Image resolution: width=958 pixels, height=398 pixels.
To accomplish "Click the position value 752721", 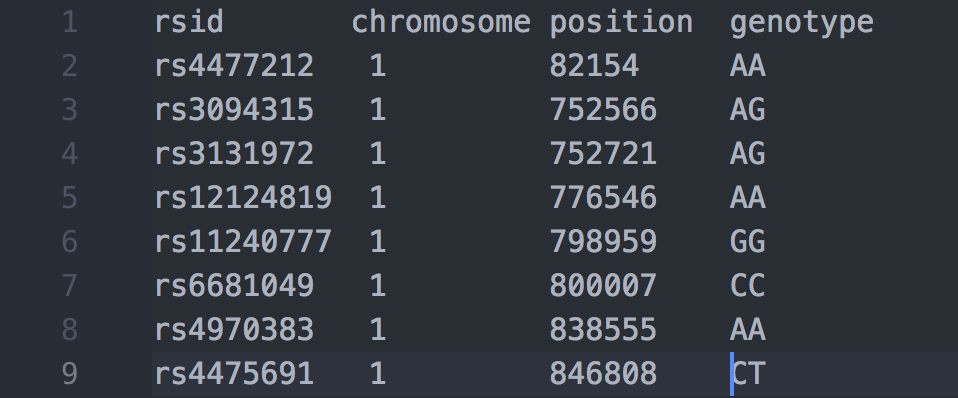I will coord(603,154).
